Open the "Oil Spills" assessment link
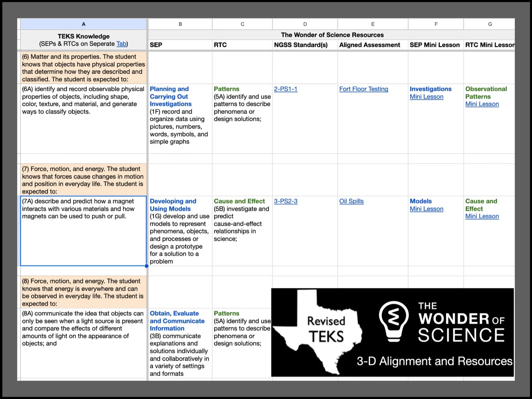This screenshot has width=532, height=399. [351, 201]
